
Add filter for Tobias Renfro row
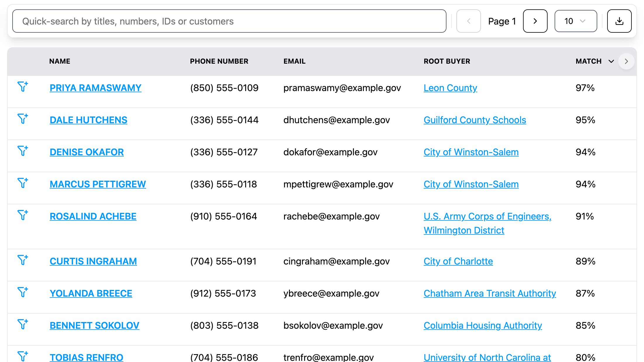pos(23,356)
